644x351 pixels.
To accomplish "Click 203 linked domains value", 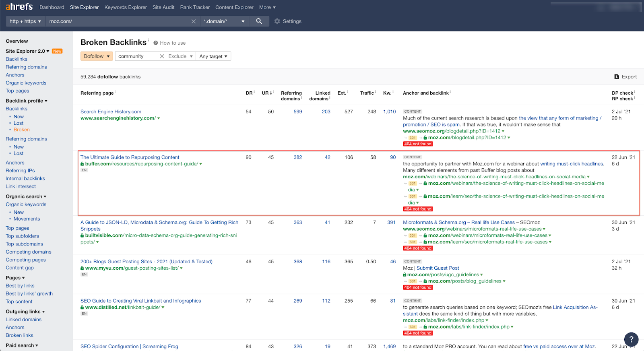I will pos(326,112).
